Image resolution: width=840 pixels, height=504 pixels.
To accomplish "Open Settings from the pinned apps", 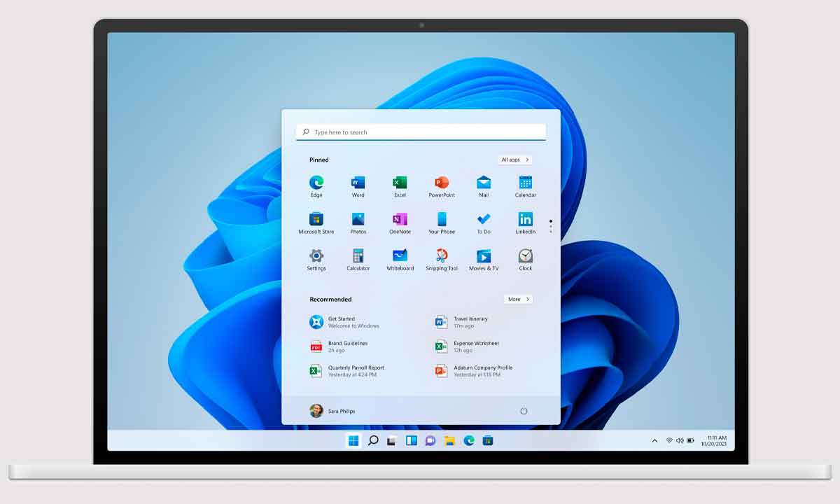I will click(x=316, y=258).
